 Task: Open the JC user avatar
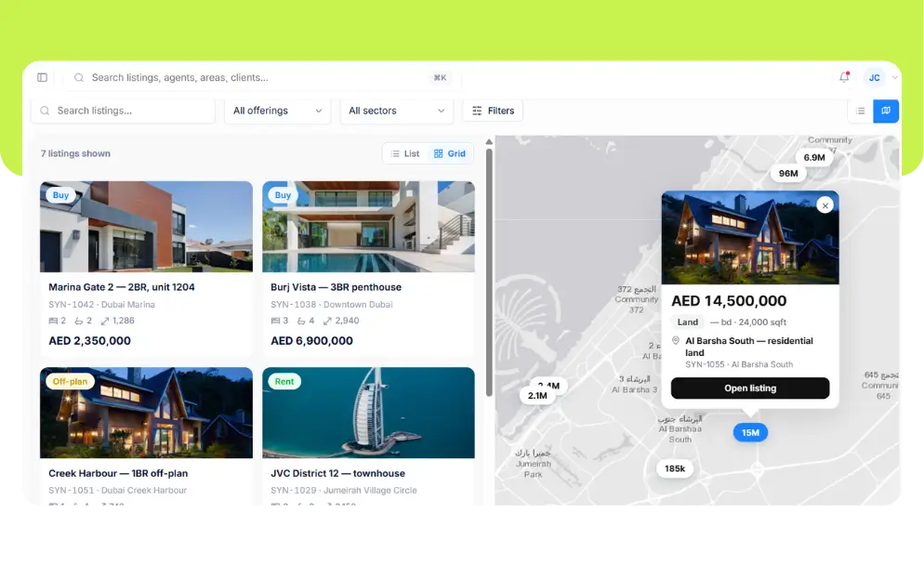(875, 78)
